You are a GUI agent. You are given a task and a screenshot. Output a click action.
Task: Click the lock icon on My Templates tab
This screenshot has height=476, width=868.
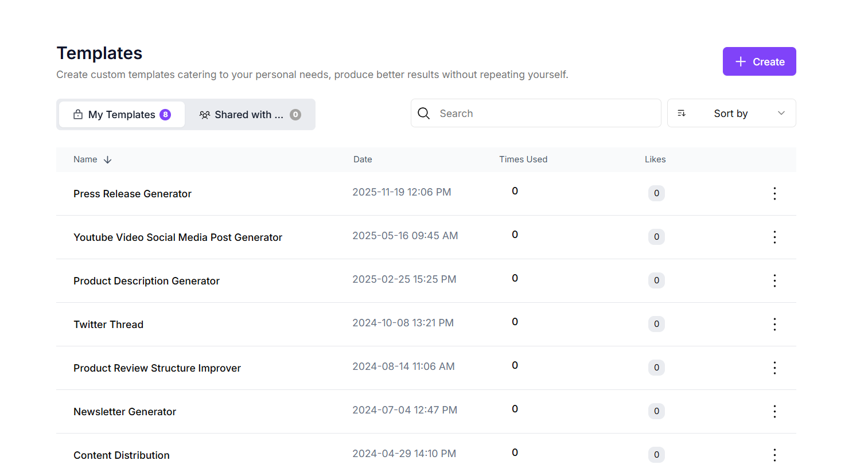tap(78, 114)
